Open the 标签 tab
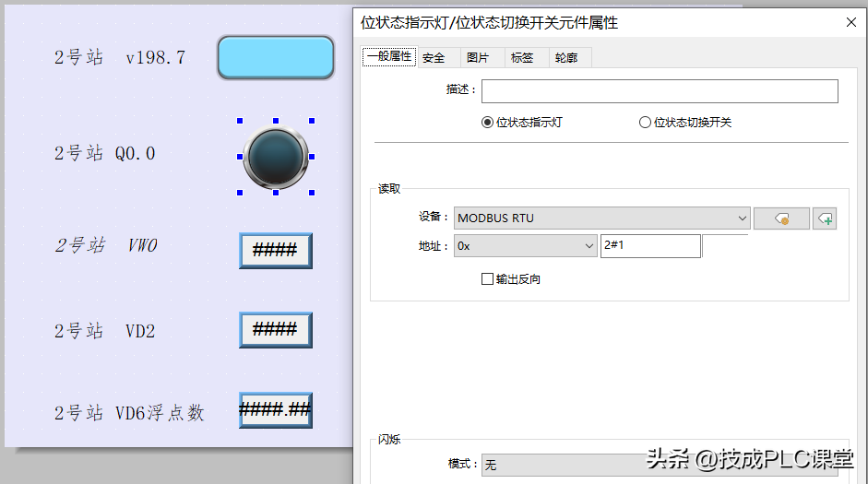This screenshot has height=484, width=868. (522, 57)
